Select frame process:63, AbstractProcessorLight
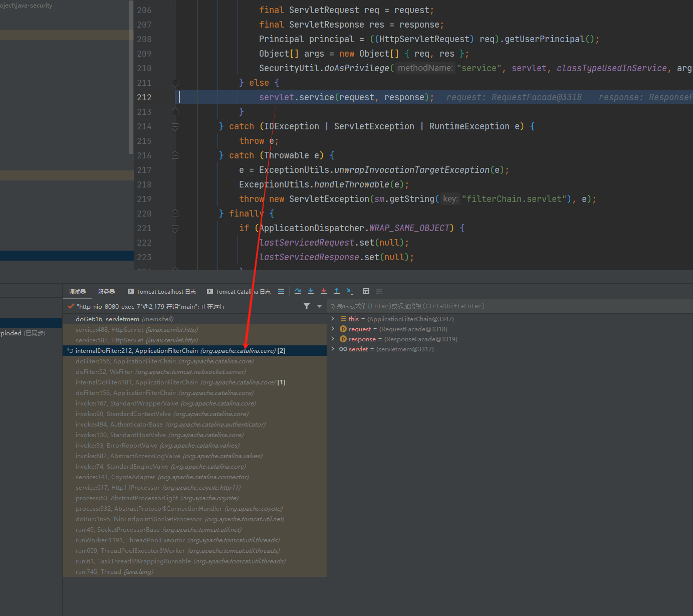The image size is (693, 616). 194,498
